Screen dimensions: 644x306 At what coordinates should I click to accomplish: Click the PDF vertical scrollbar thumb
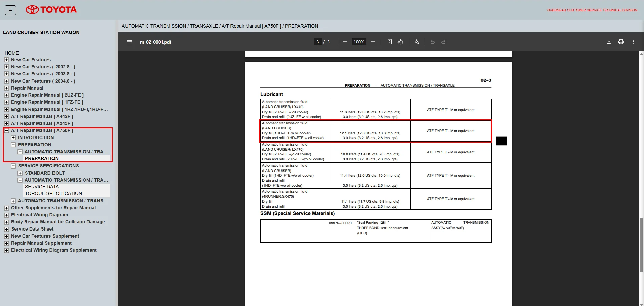[x=641, y=244]
